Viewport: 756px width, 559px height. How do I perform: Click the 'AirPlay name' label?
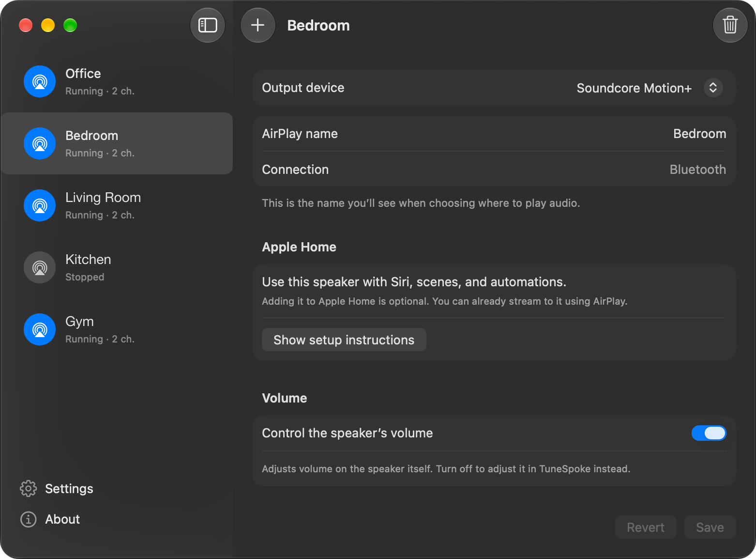click(300, 134)
